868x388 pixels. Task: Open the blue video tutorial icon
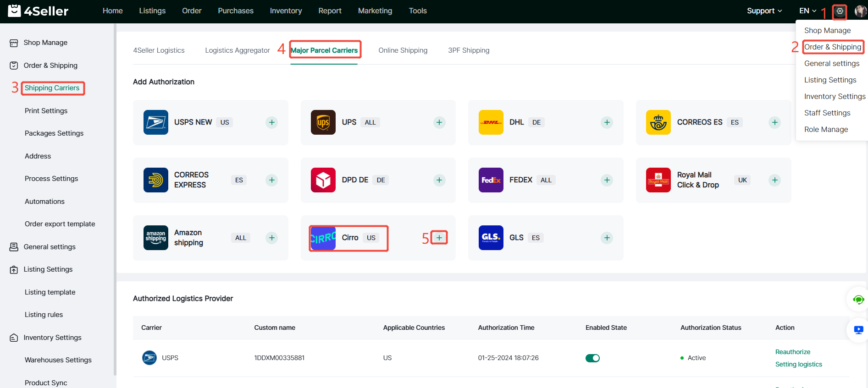(x=859, y=330)
